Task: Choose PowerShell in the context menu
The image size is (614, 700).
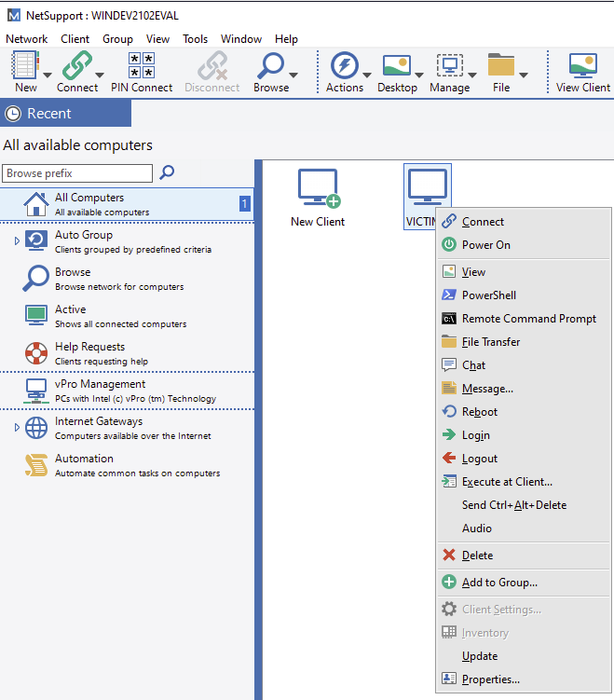Action: (x=524, y=295)
